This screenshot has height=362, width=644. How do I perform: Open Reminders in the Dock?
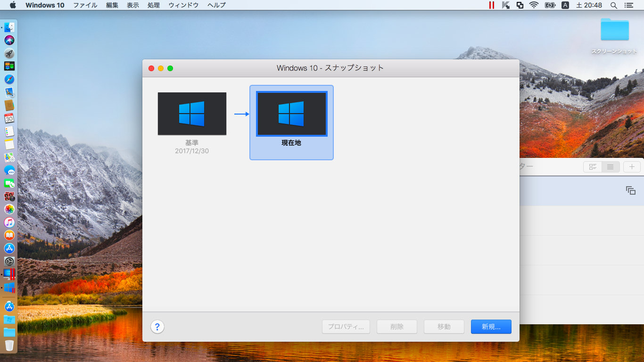coord(9,132)
